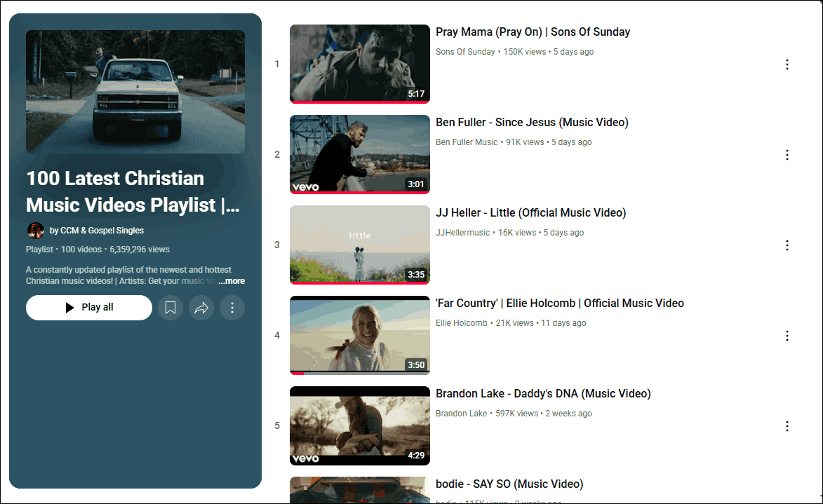Visit the Brandon Lake channel name

pyautogui.click(x=462, y=414)
